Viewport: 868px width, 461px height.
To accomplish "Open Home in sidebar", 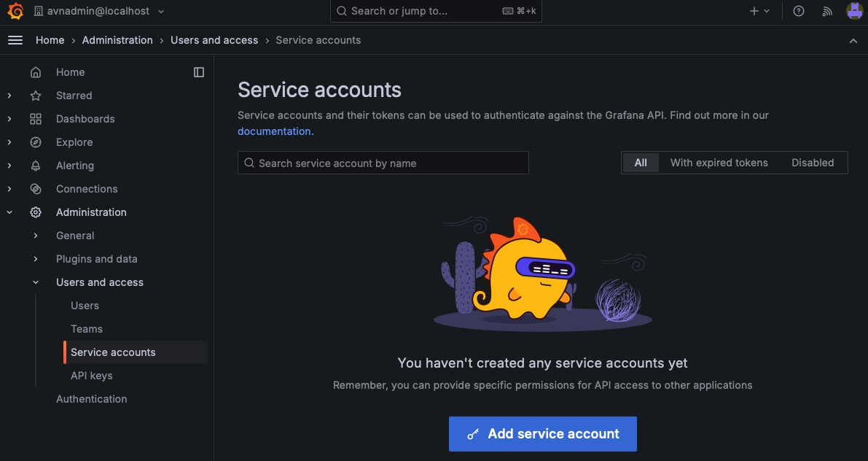I will click(x=70, y=72).
